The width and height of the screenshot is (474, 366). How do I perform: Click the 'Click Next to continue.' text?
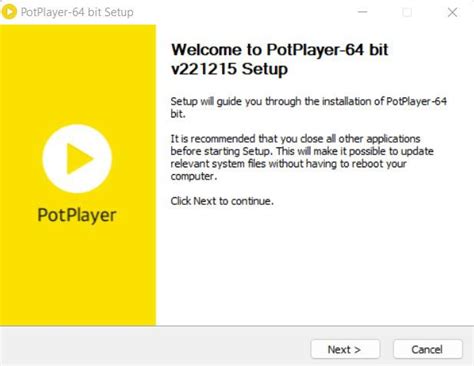(x=222, y=201)
